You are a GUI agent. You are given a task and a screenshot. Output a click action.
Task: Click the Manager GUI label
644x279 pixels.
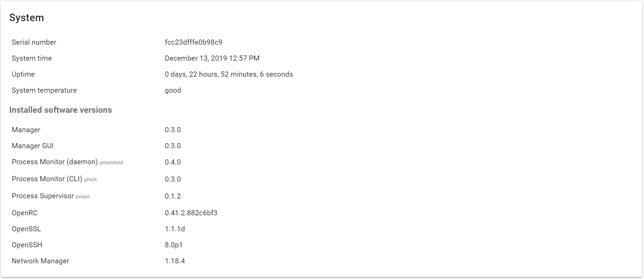33,146
